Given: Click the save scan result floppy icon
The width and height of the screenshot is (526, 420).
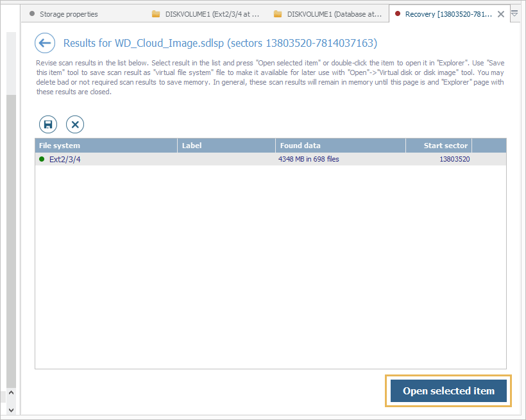Looking at the screenshot, I should pos(48,124).
